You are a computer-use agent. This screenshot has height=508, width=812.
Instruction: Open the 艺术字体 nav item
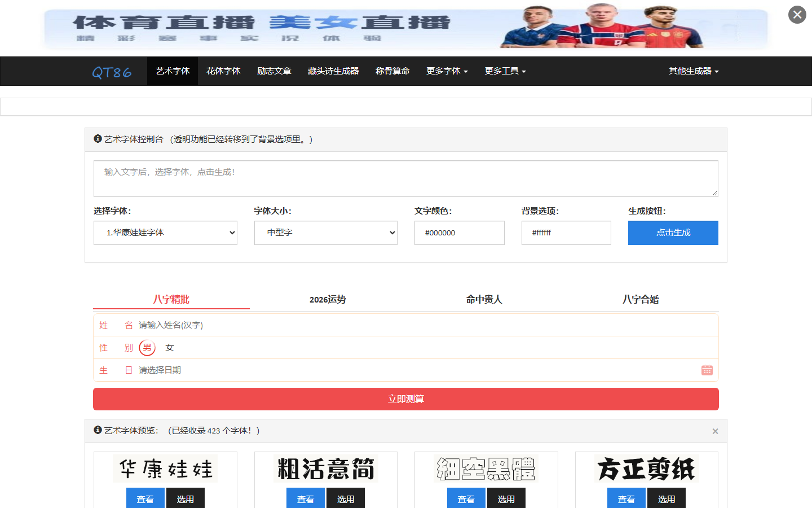coord(173,71)
